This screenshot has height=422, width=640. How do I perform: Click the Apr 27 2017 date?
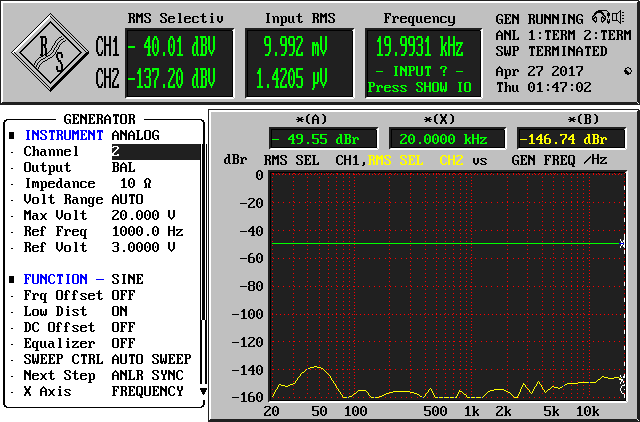coord(540,71)
